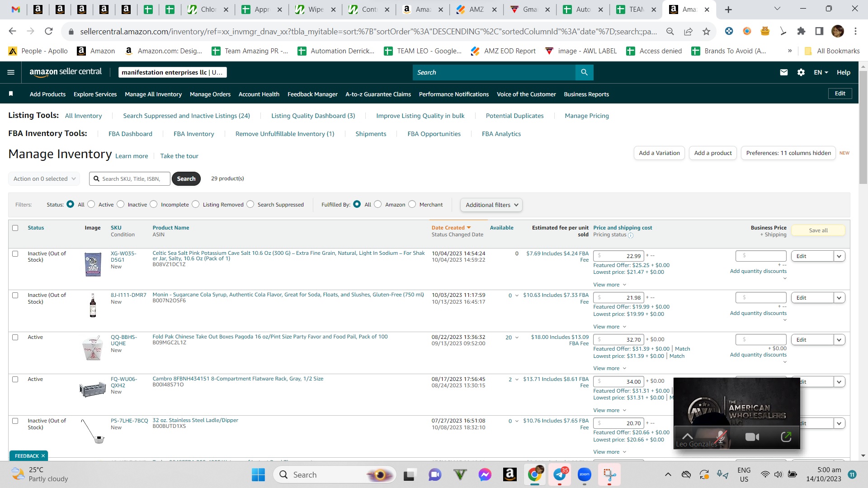Open Edit dropdown arrow for Monin Cola Syrup
Screen dimensions: 868x488
[839, 298]
